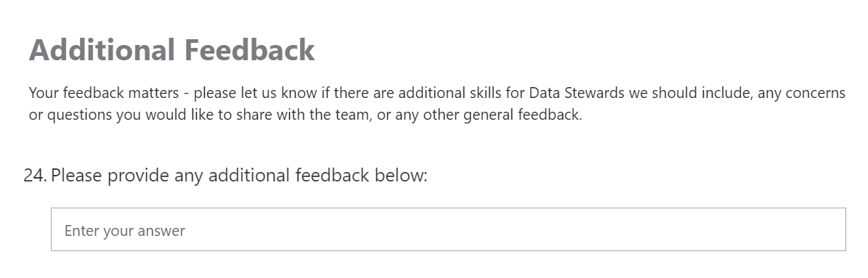This screenshot has height=278, width=868.
Task: Click "we should include" in the description
Action: pos(690,93)
